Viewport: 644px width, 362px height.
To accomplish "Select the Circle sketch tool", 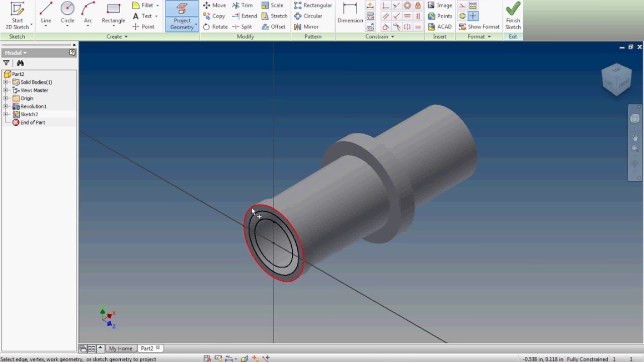I will 67,14.
